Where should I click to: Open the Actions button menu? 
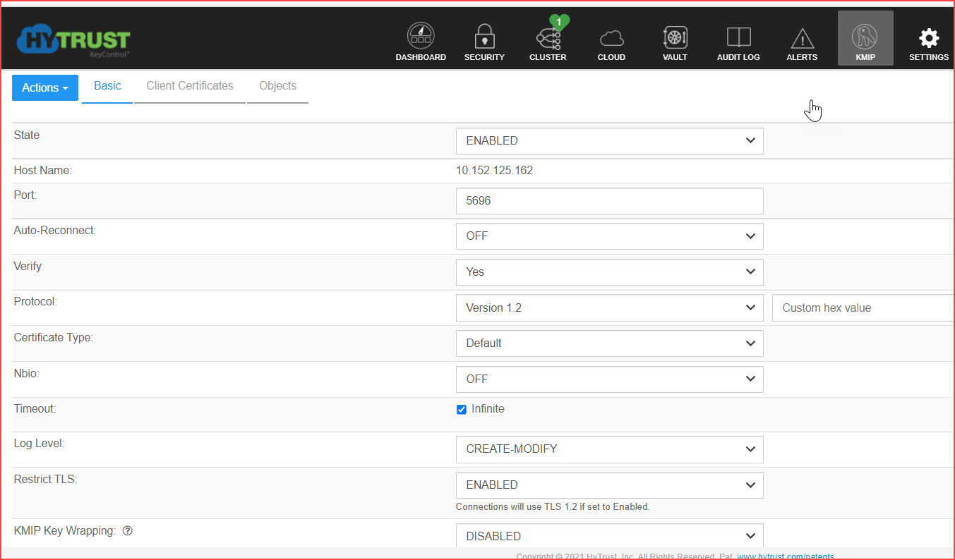click(x=45, y=87)
